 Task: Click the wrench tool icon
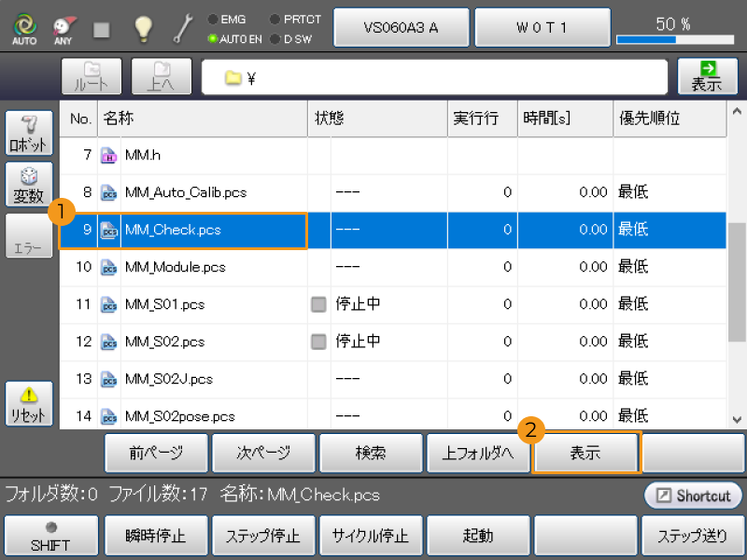tap(182, 30)
